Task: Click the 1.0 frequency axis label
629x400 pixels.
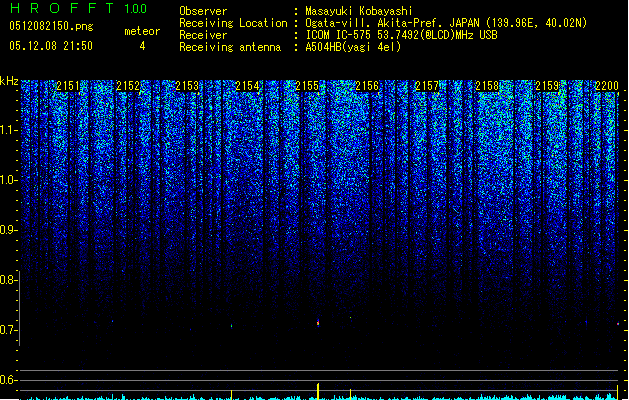Action: point(8,180)
